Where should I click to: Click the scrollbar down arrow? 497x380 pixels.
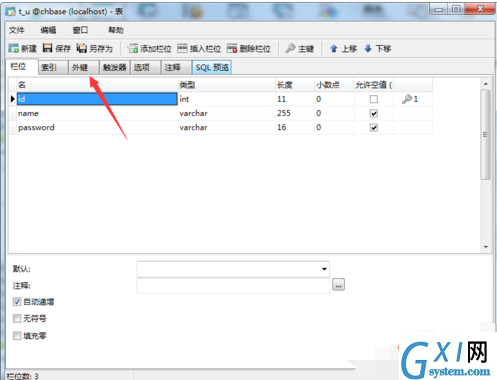pos(486,247)
